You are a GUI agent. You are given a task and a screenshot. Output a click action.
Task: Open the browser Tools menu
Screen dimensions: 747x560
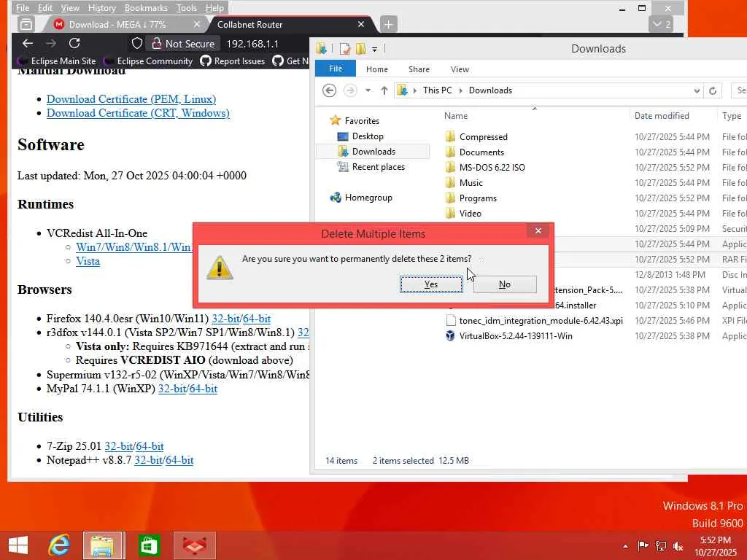(186, 8)
